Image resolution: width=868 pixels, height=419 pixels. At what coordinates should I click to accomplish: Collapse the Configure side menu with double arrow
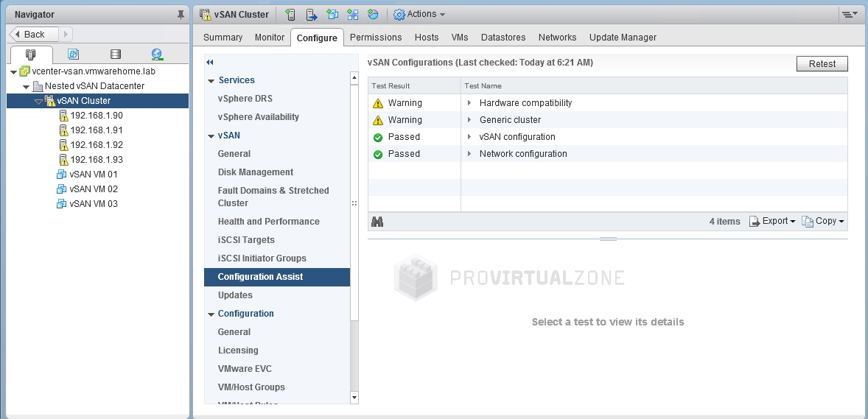(x=210, y=63)
